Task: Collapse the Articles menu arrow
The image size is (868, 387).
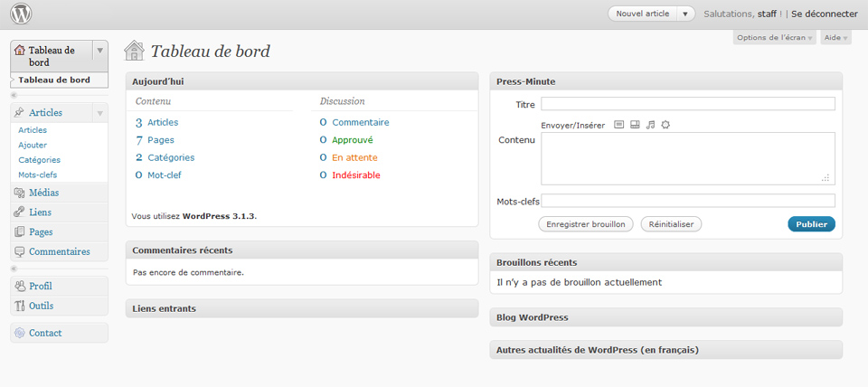Action: tap(100, 113)
